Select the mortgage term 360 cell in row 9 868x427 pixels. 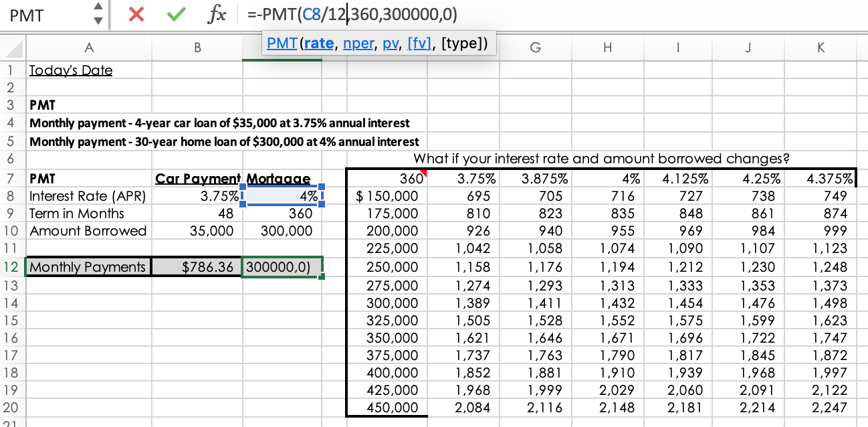(x=282, y=213)
